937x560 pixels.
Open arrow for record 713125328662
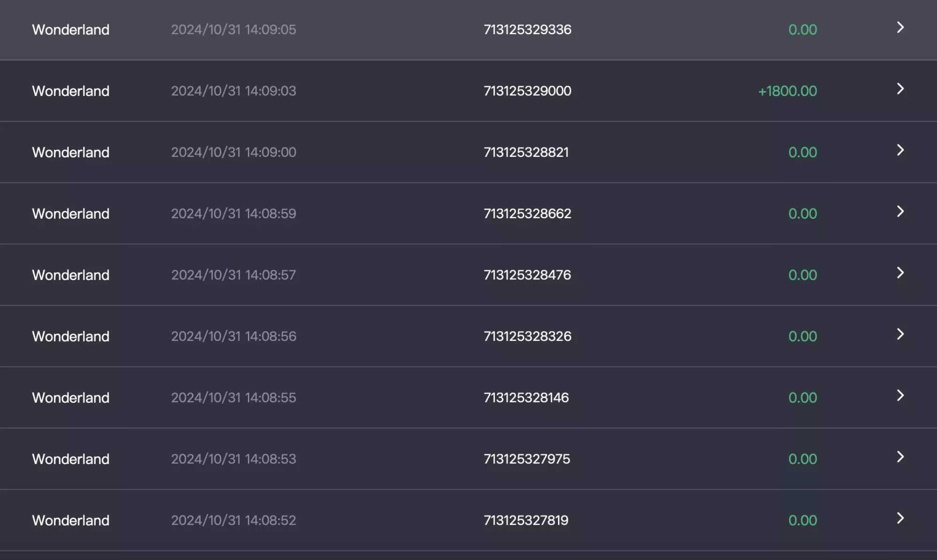click(900, 212)
